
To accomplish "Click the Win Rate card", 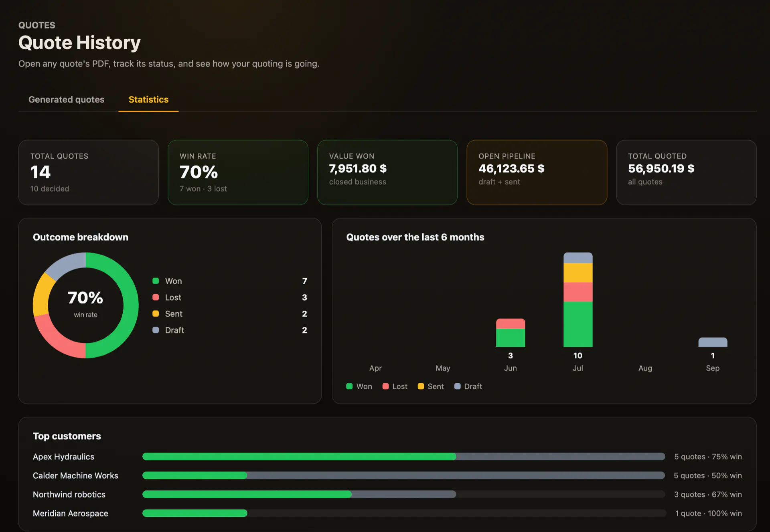I will pos(238,172).
